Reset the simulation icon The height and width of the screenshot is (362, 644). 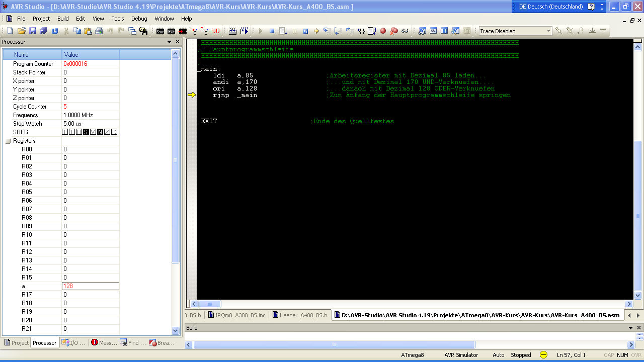click(305, 31)
